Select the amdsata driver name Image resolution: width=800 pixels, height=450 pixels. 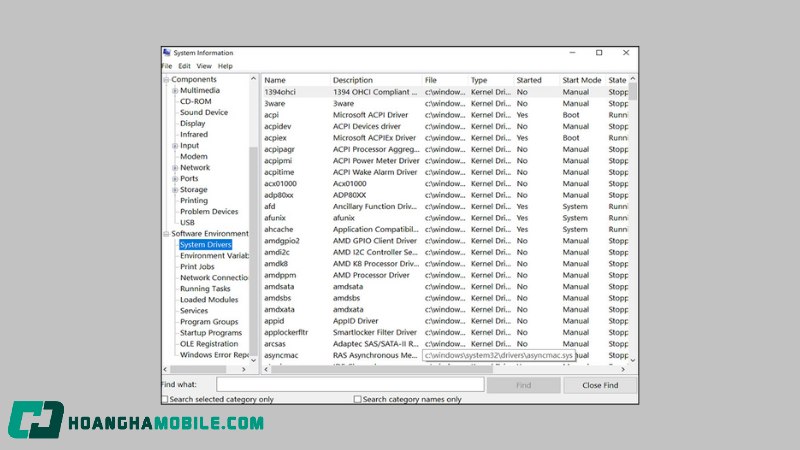279,287
